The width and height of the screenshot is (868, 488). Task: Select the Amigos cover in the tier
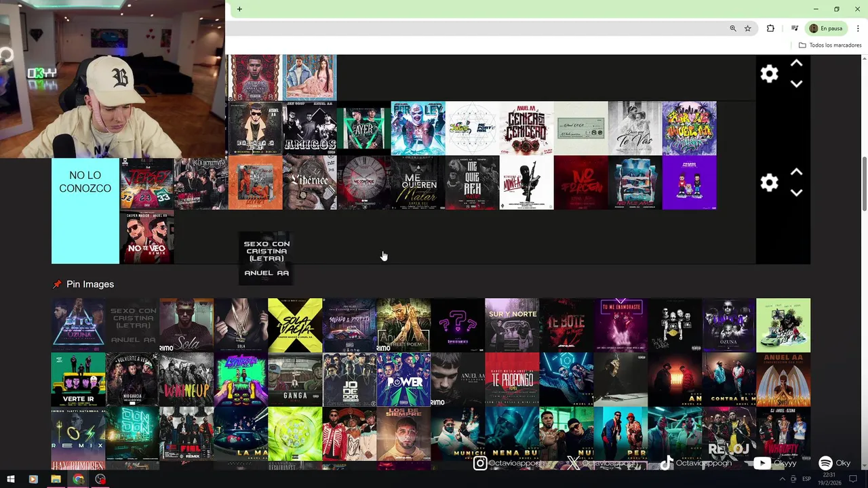[x=310, y=129]
